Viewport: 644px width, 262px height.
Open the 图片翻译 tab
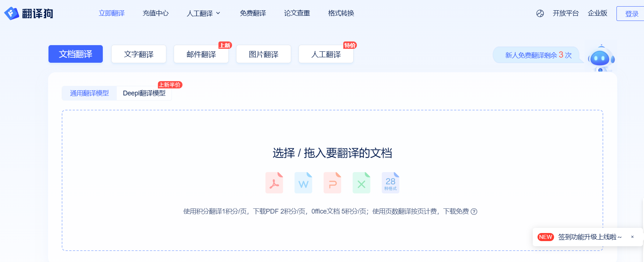(x=264, y=54)
